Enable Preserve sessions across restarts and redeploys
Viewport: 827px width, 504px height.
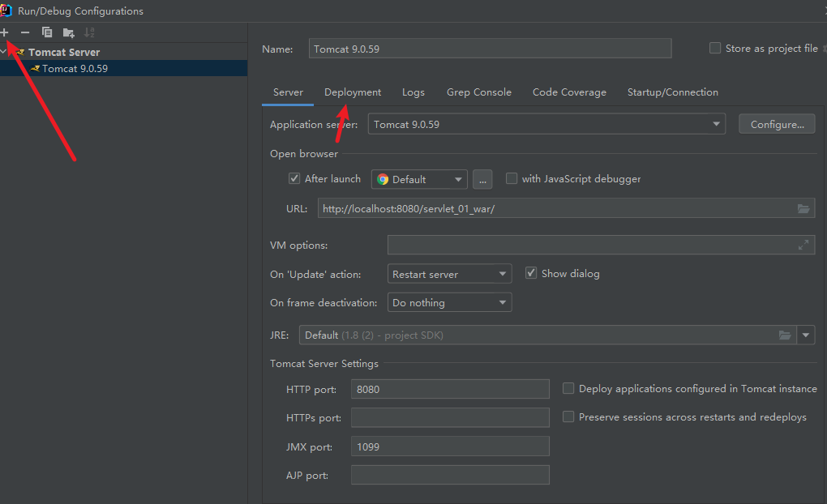(x=568, y=417)
